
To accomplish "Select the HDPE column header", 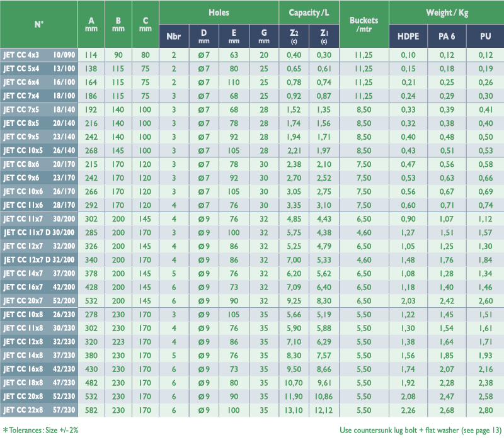I will pyautogui.click(x=408, y=37).
